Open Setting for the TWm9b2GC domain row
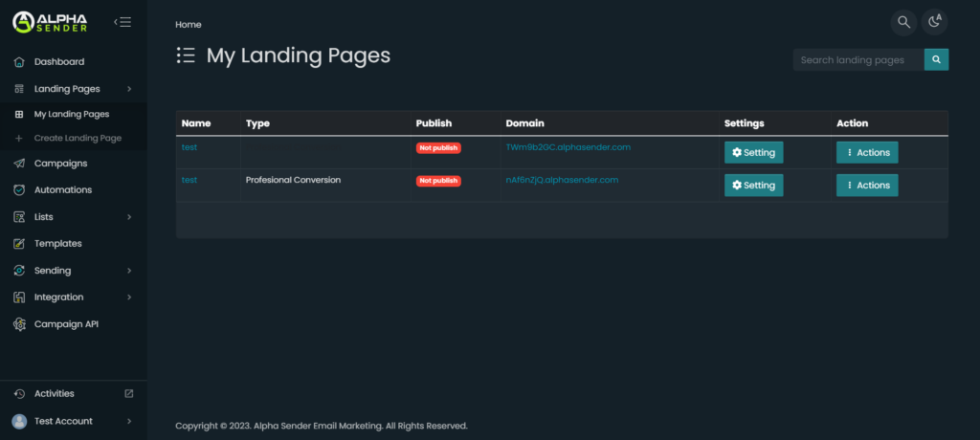 754,152
